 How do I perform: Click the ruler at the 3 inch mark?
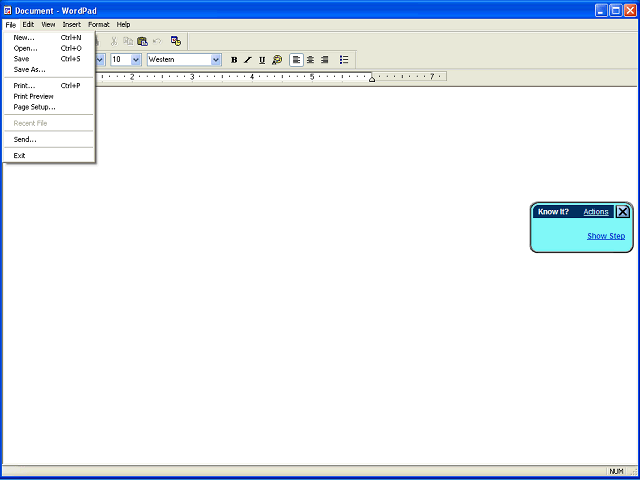(x=192, y=76)
